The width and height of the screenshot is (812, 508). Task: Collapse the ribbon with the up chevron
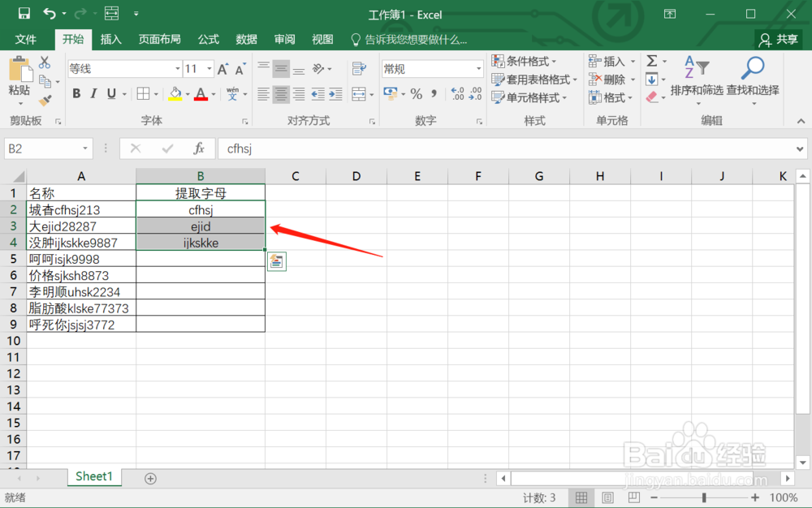coord(801,121)
